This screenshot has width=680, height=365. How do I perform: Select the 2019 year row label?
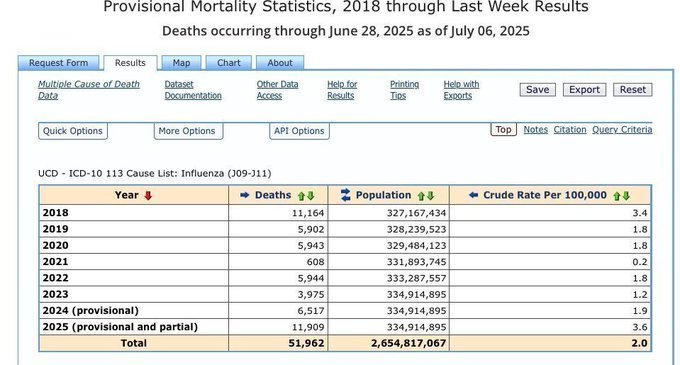coord(56,229)
